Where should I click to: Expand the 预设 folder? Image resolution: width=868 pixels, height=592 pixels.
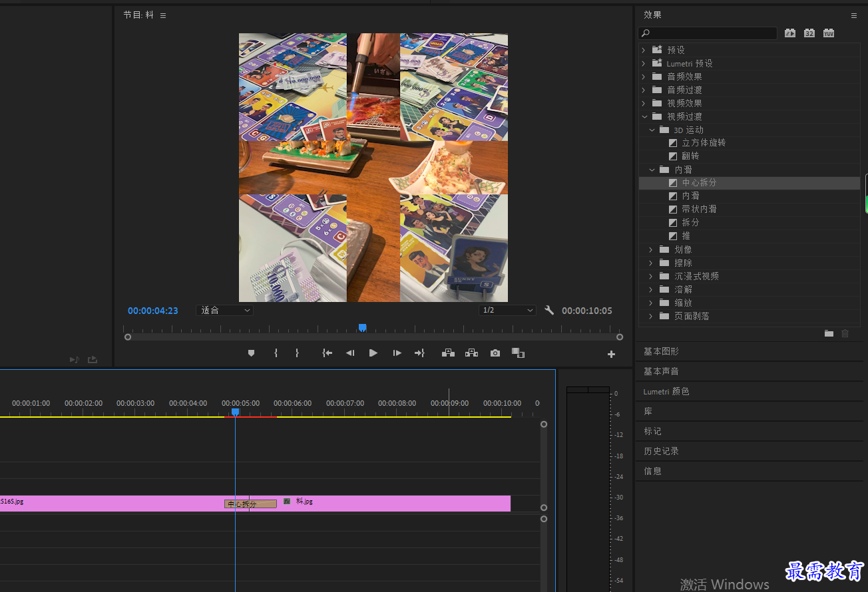pyautogui.click(x=644, y=50)
